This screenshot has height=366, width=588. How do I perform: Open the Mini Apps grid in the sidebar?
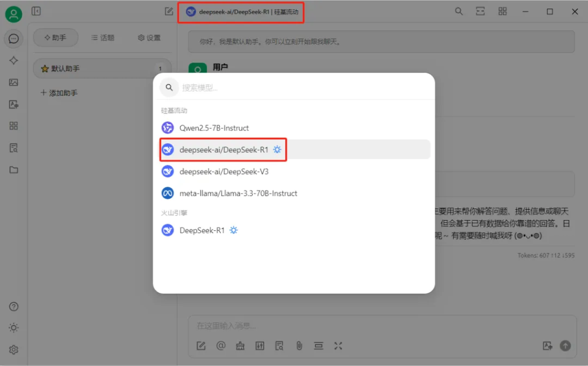(14, 125)
